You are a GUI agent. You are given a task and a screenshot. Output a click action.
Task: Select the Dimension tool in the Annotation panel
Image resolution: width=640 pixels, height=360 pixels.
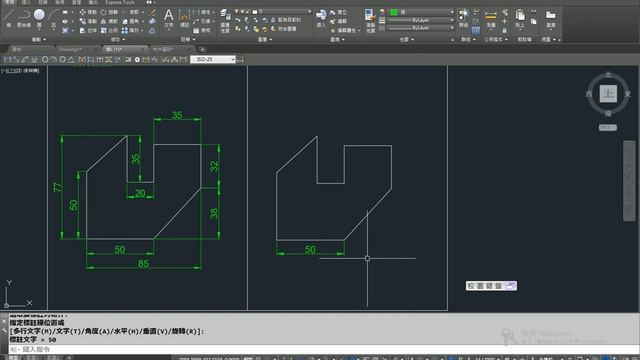coord(184,18)
